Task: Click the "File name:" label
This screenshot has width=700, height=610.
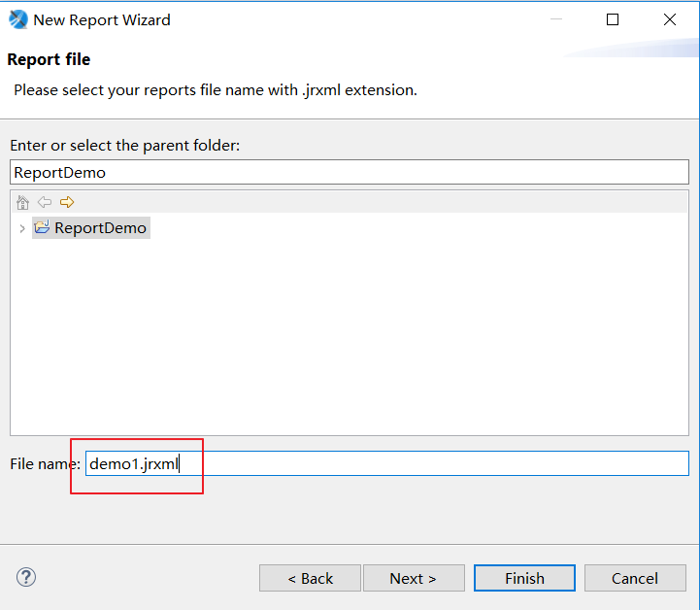Action: pos(45,464)
